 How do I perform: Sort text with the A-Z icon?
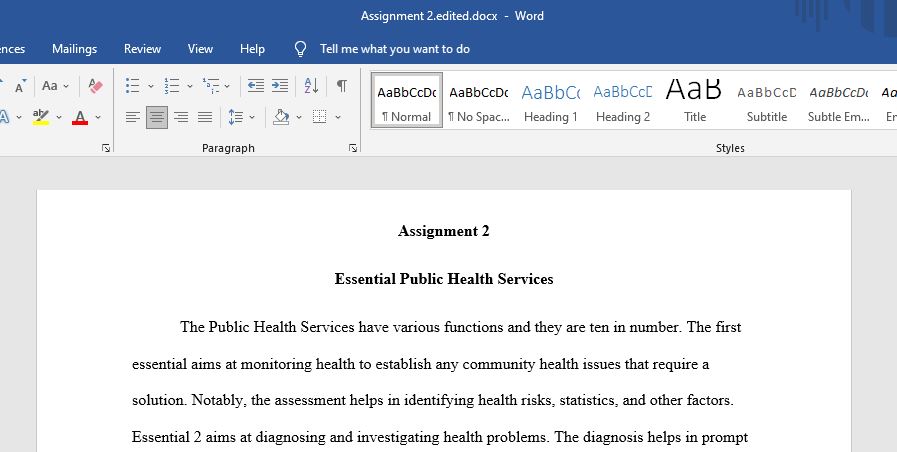(x=311, y=86)
